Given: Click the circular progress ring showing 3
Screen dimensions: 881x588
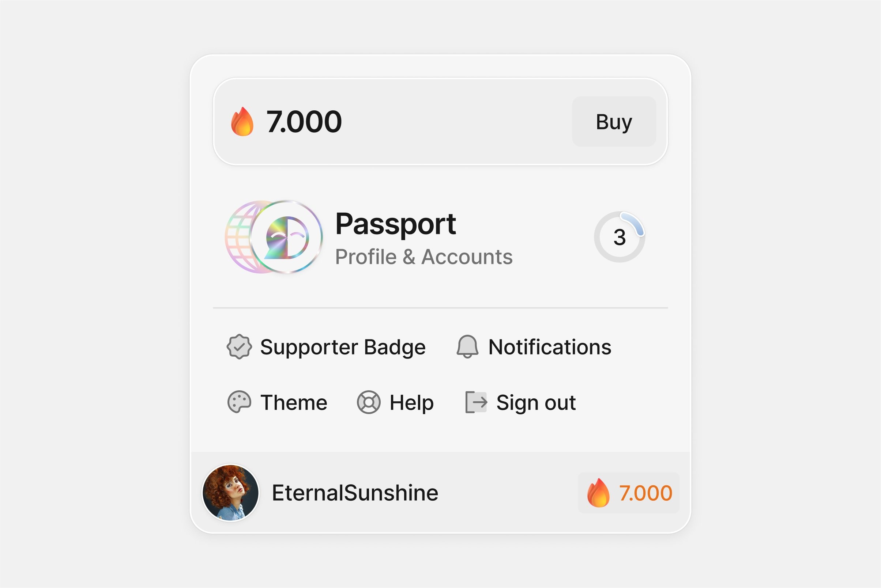Looking at the screenshot, I should [x=619, y=237].
